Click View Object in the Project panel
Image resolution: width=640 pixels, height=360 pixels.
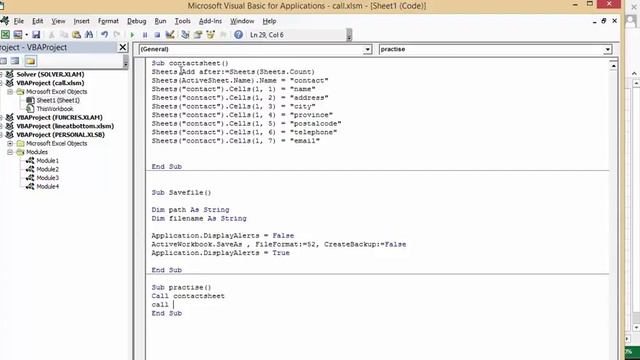pyautogui.click(x=15, y=61)
